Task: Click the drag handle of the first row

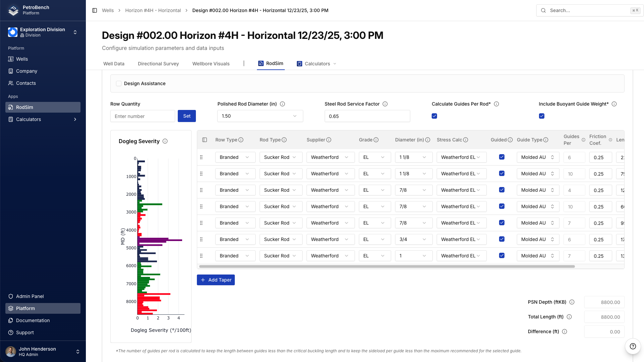Action: tap(201, 157)
